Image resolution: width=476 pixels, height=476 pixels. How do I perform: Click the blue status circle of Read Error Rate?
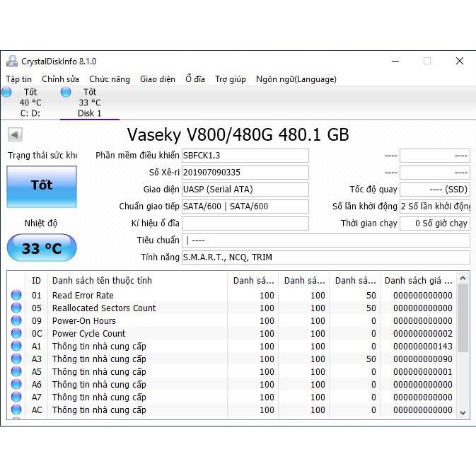click(16, 295)
